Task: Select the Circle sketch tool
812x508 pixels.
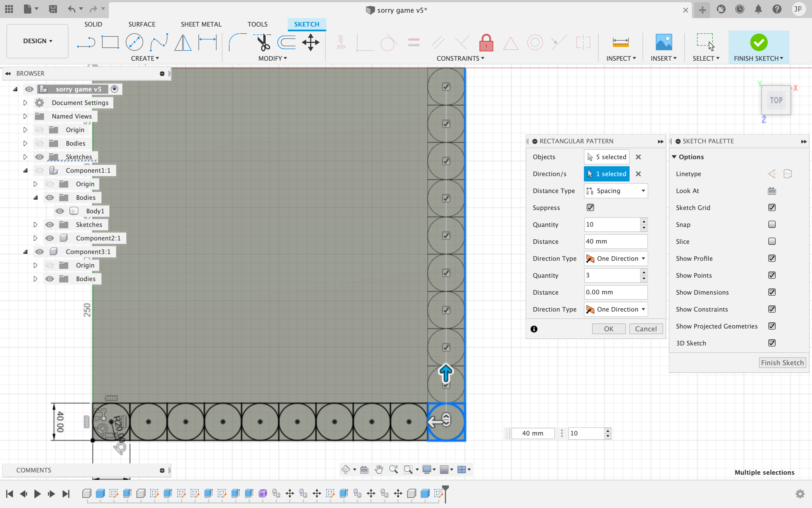Action: 134,43
